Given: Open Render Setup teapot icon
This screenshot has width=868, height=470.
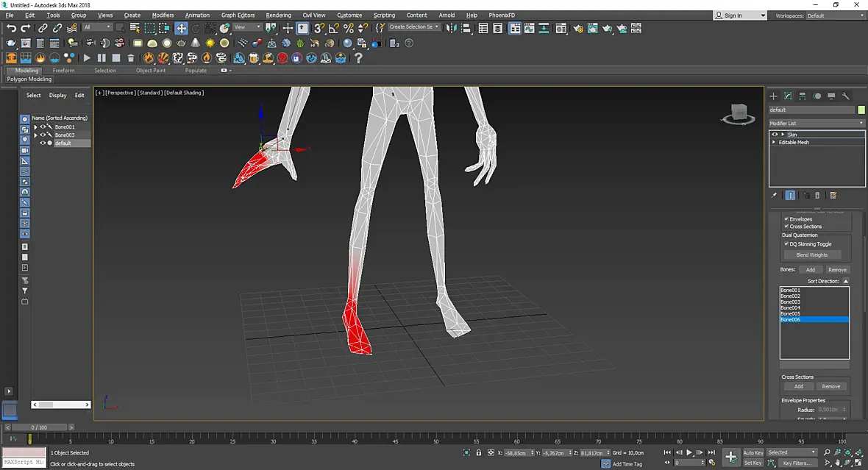Looking at the screenshot, I should [578, 28].
